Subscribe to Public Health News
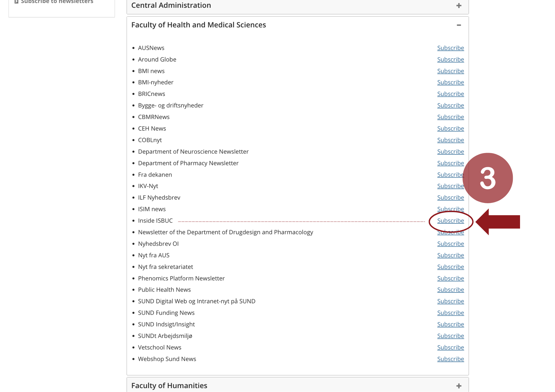The width and height of the screenshot is (555, 392). (450, 290)
